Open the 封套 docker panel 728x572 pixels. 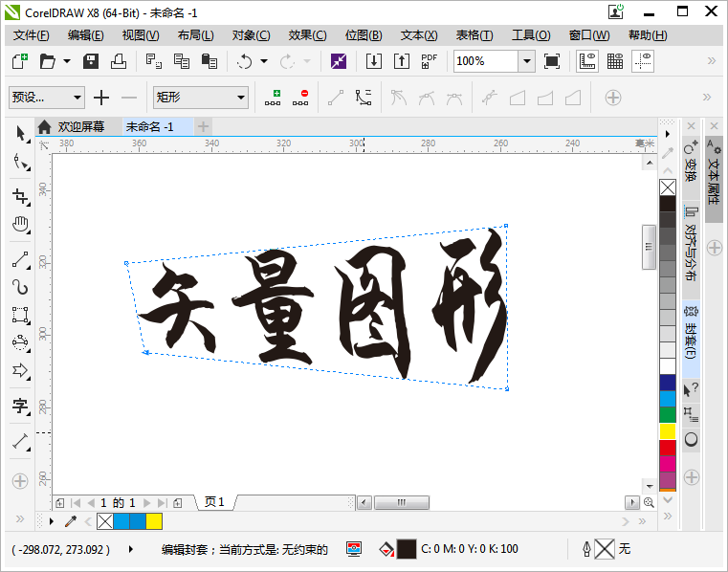pos(690,338)
